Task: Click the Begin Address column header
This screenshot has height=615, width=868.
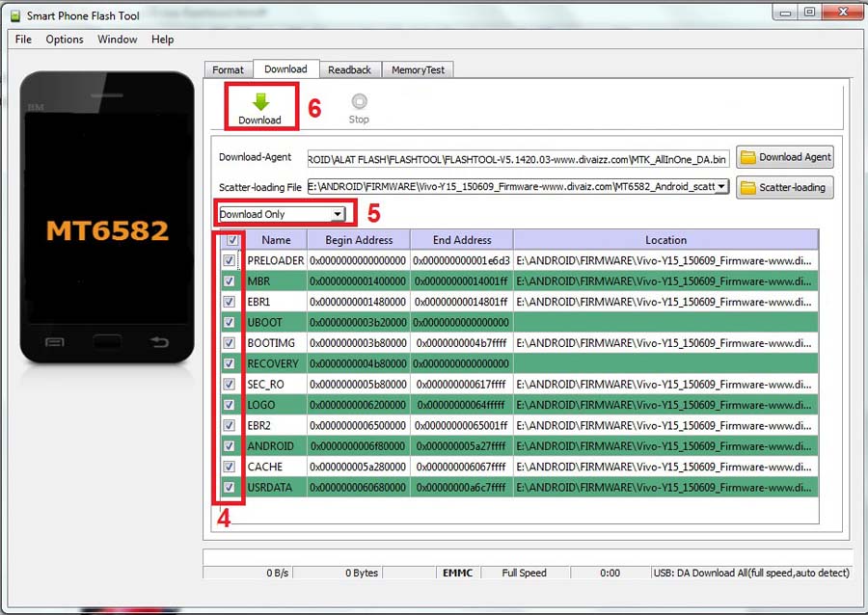Action: (359, 240)
